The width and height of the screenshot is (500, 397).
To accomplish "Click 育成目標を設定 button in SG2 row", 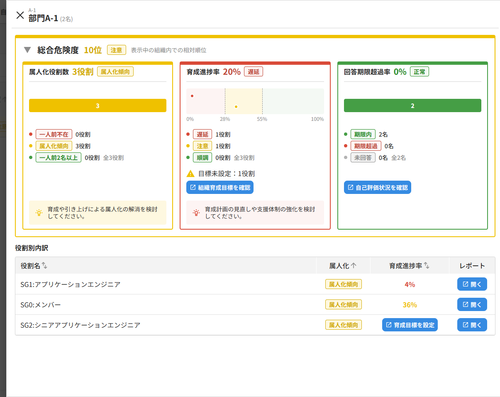I will (x=410, y=325).
